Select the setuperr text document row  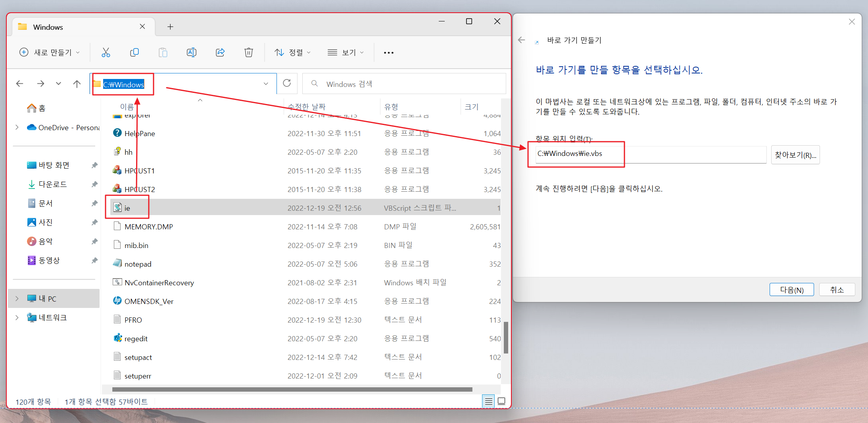click(x=305, y=376)
